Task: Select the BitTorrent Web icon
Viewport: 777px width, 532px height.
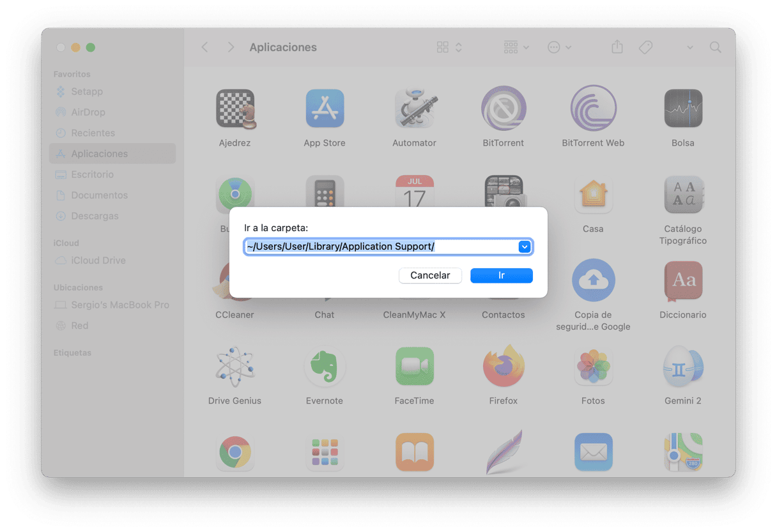Action: pos(593,109)
